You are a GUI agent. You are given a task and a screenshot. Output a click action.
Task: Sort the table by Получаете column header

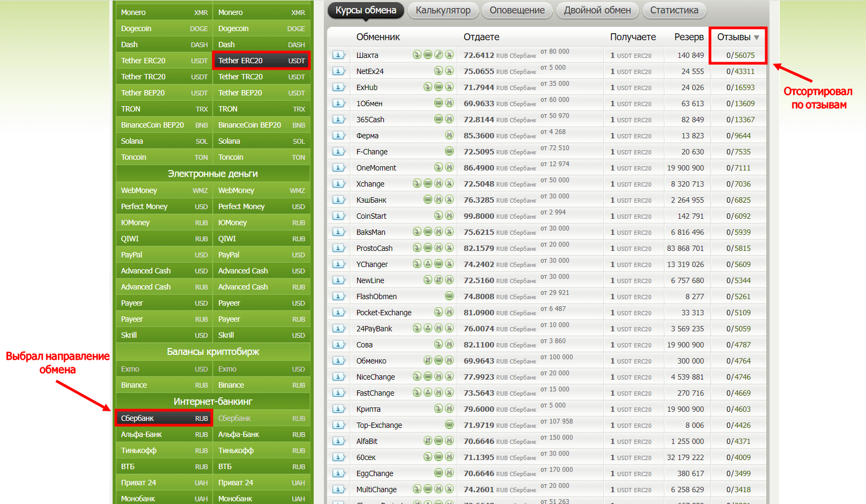(x=633, y=37)
